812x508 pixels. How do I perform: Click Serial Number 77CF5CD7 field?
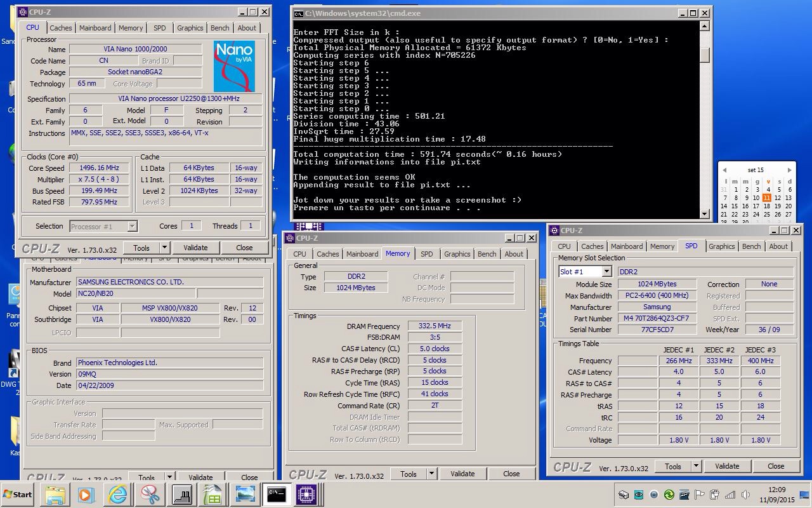(657, 330)
